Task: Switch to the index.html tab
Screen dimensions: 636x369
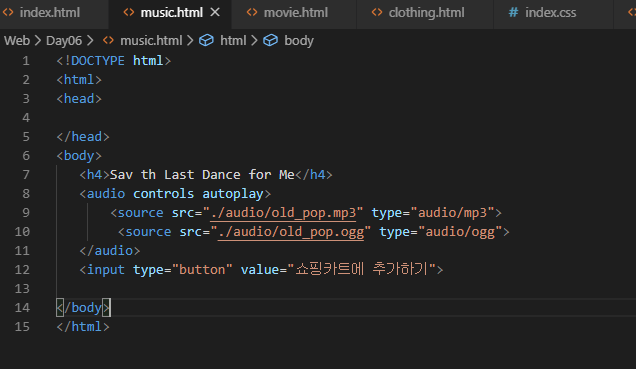Action: (49, 13)
